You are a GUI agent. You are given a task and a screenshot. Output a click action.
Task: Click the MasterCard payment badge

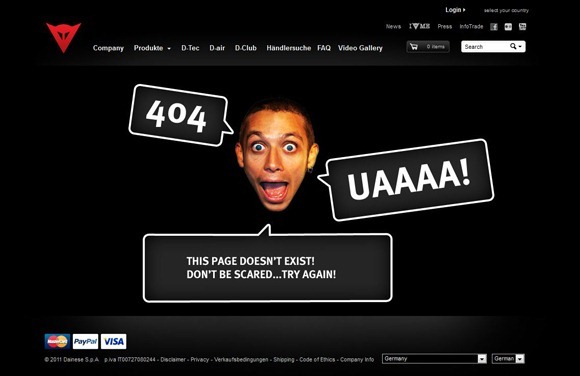[x=57, y=342]
